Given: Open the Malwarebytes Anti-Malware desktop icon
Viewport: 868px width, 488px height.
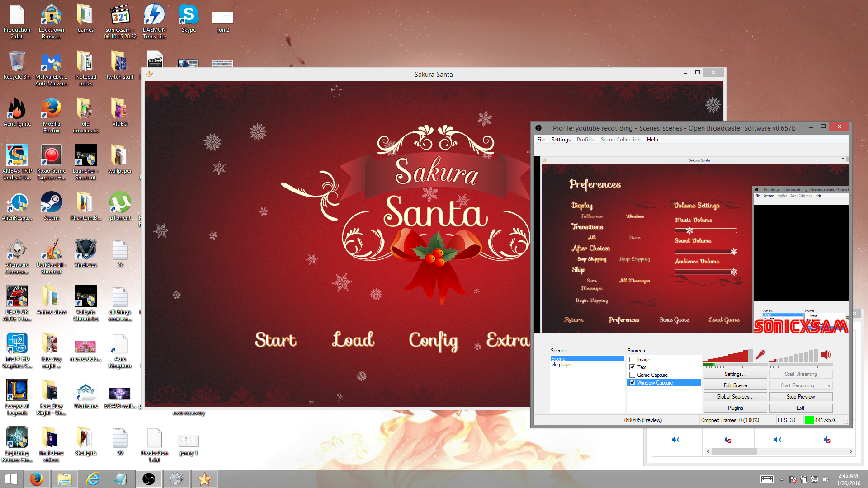Looking at the screenshot, I should tap(52, 69).
